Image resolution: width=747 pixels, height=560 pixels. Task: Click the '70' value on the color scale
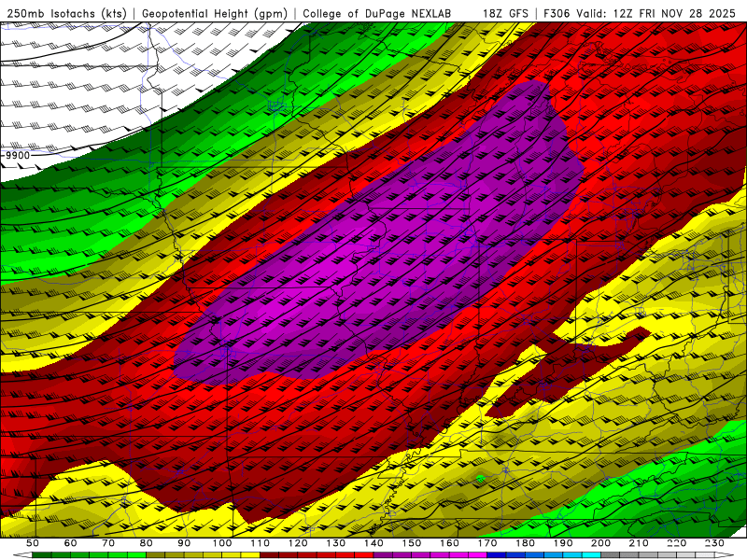pos(108,543)
